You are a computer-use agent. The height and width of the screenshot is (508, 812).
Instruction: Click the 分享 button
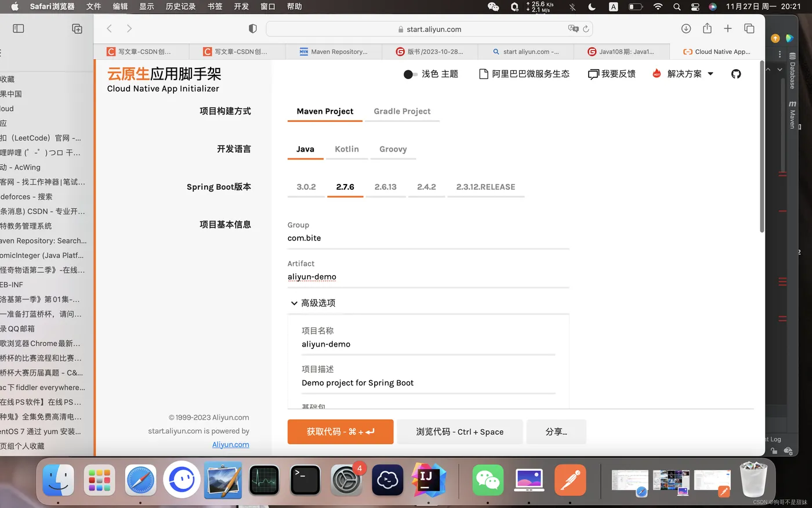point(556,432)
